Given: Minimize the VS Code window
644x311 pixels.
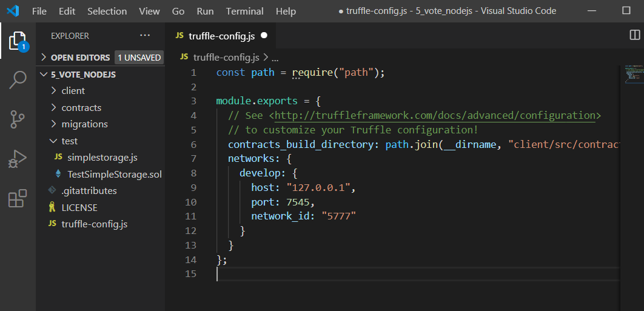Looking at the screenshot, I should point(592,11).
